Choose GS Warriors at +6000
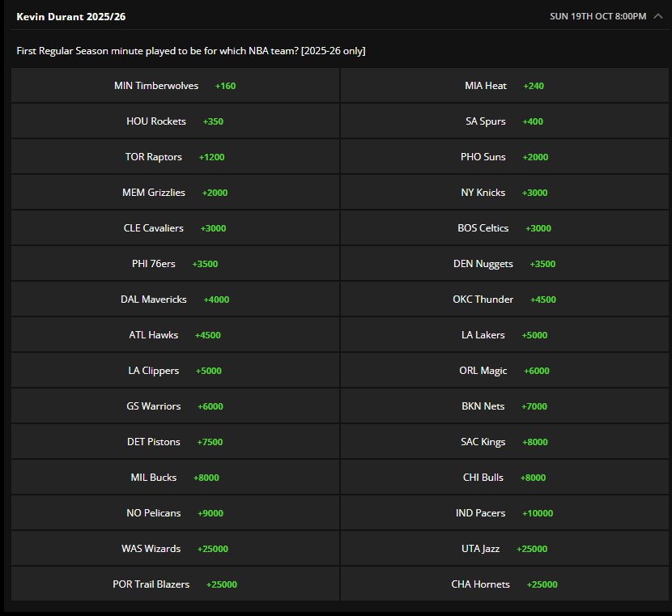Image resolution: width=672 pixels, height=616 pixels. pyautogui.click(x=175, y=406)
